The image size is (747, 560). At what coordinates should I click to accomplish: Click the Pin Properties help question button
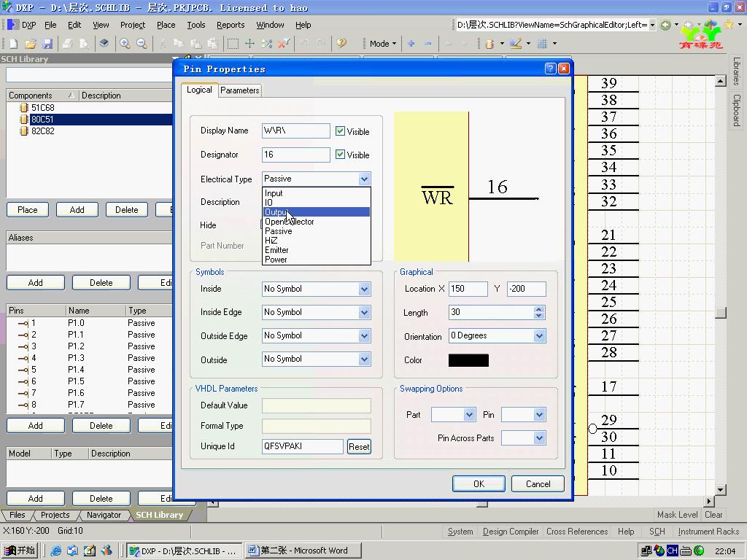click(x=550, y=69)
